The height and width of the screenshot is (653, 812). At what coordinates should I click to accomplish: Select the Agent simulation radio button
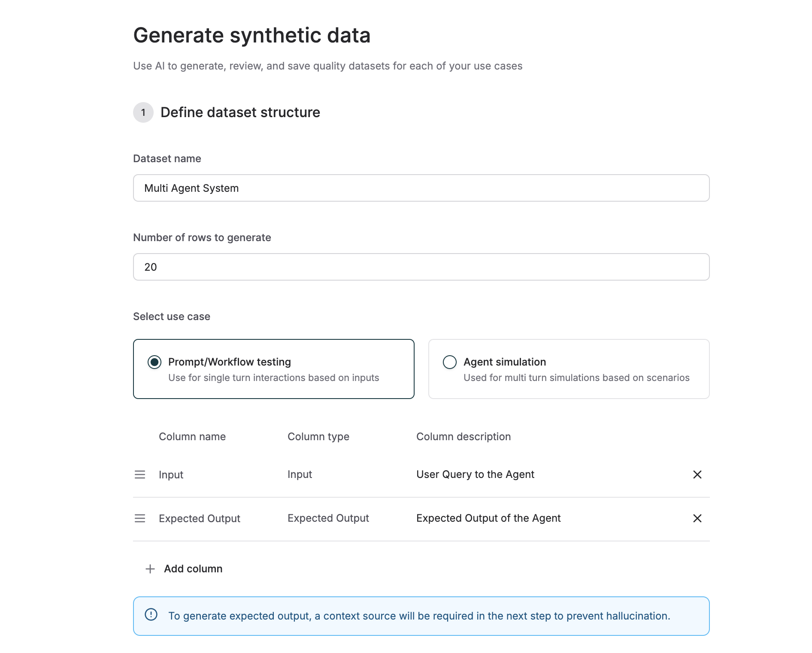point(449,362)
